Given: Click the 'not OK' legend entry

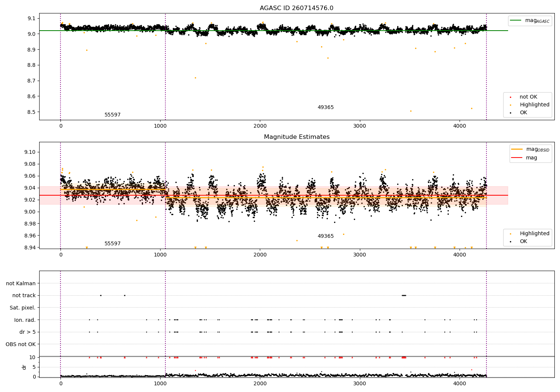Looking at the screenshot, I should [528, 97].
